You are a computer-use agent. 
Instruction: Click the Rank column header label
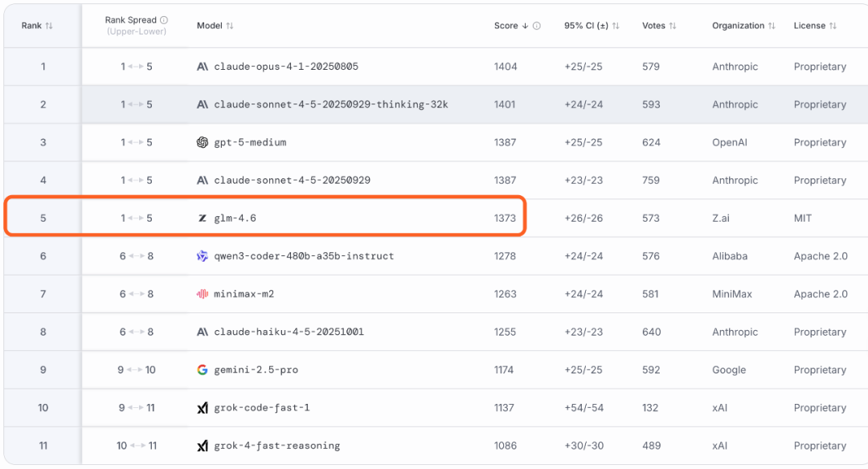pyautogui.click(x=31, y=26)
